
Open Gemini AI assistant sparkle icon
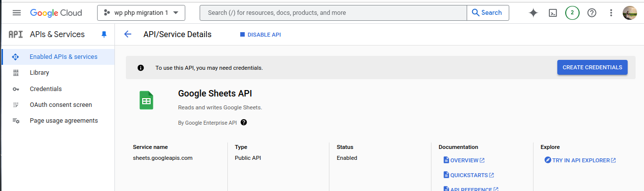(x=533, y=13)
